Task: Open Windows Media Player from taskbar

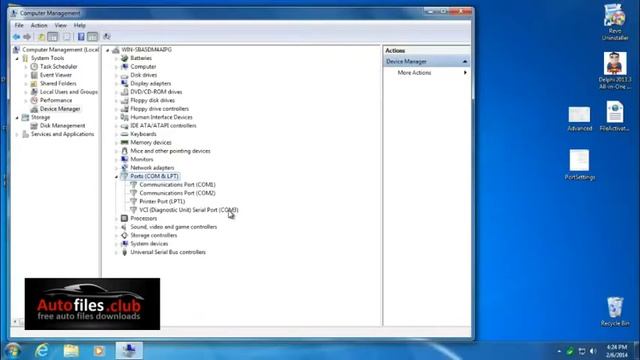Action: pyautogui.click(x=99, y=351)
